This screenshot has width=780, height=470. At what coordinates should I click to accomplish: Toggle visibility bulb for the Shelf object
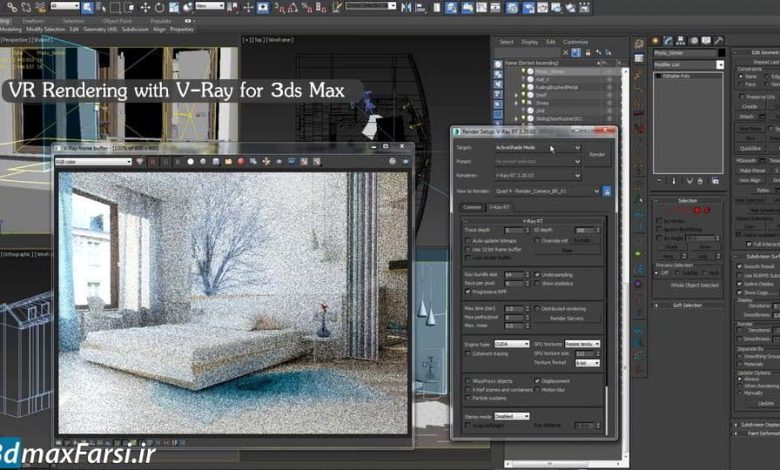click(x=523, y=95)
